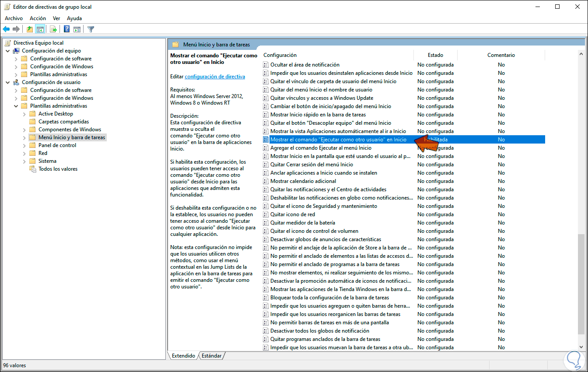Click the gray Forward arrow toolbar icon
The image size is (588, 372).
point(16,29)
